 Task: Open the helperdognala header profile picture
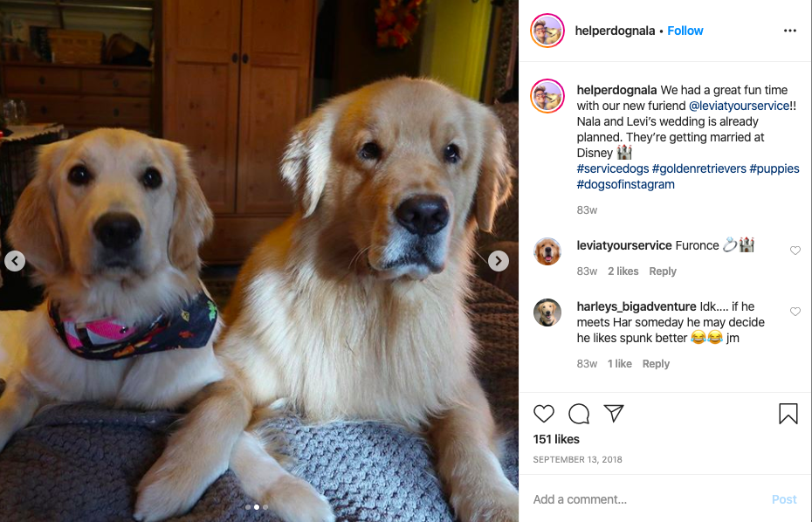pos(547,31)
